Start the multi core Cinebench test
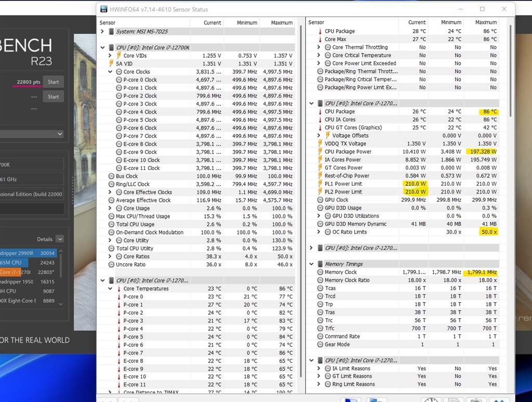The width and height of the screenshot is (532, 402). (x=54, y=82)
